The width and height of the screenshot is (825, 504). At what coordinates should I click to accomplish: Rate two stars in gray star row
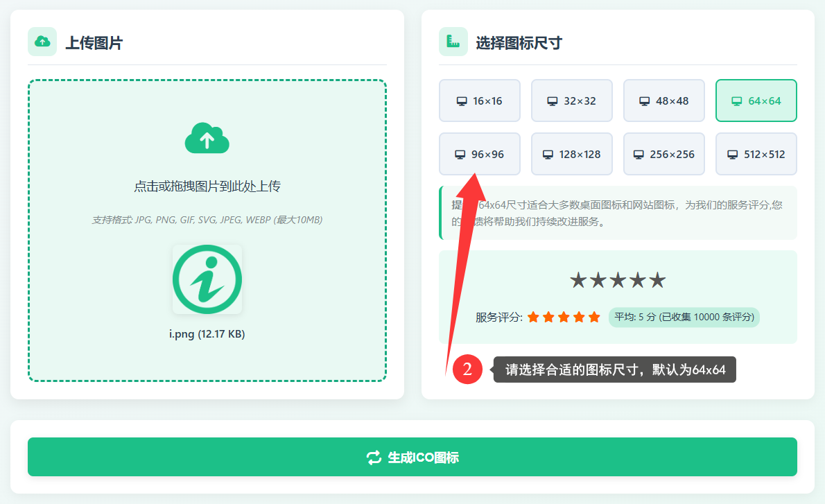tap(598, 280)
